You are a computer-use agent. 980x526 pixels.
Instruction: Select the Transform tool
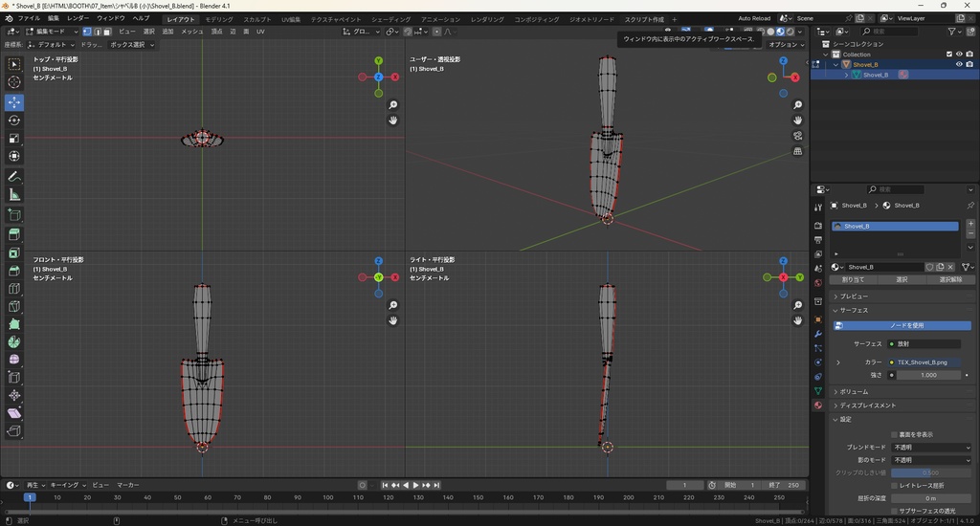(13, 156)
